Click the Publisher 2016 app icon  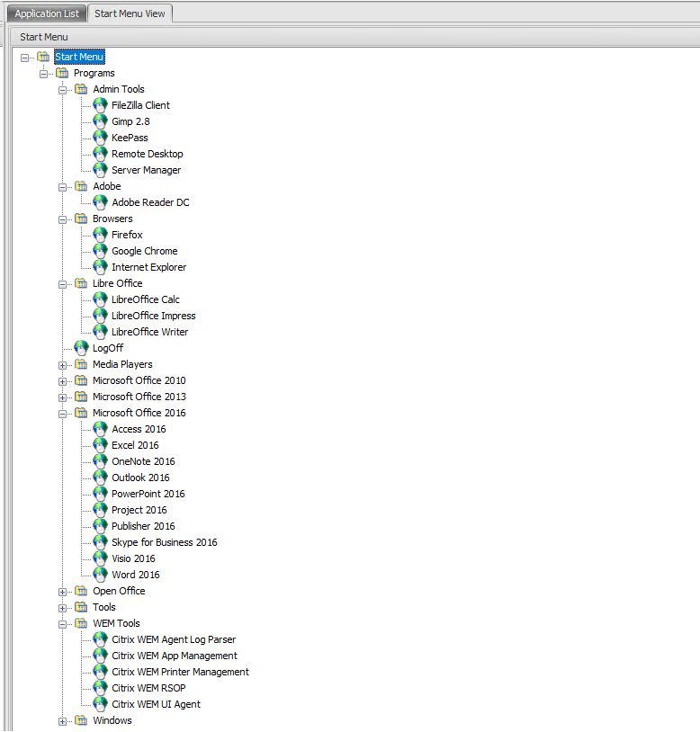(100, 526)
